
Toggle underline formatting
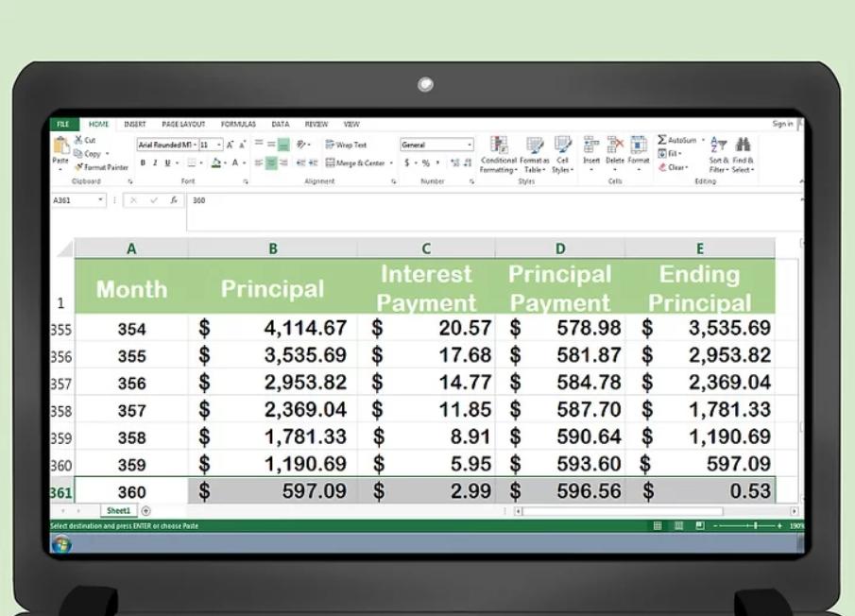[x=167, y=163]
